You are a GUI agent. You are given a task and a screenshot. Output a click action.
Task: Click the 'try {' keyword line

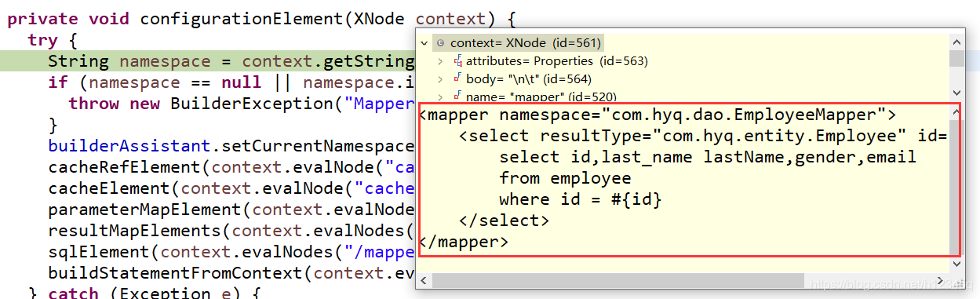[x=53, y=39]
